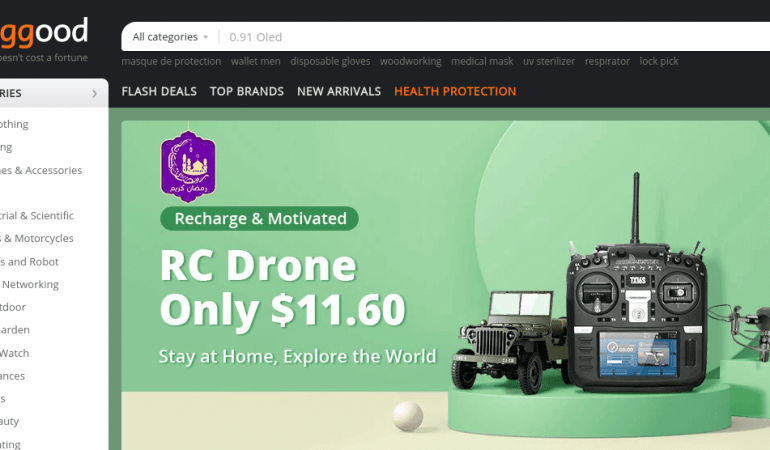The width and height of the screenshot is (770, 450).
Task: Open the New Arrivals menu item
Action: tap(339, 91)
